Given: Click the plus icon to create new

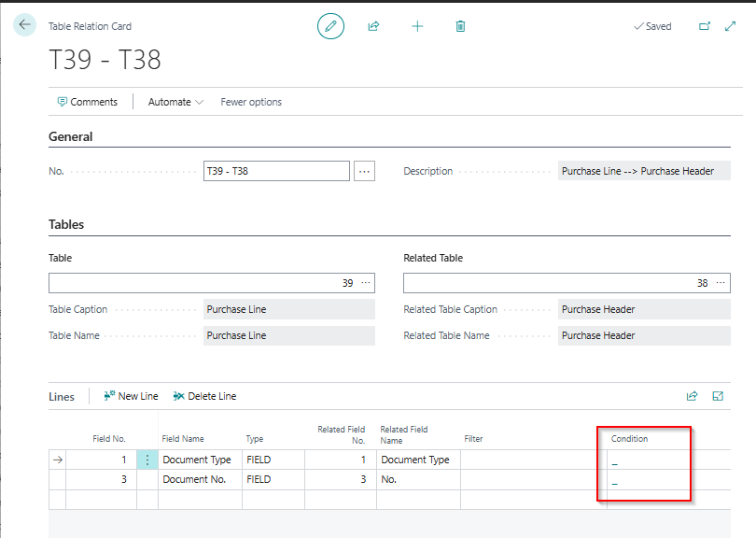Looking at the screenshot, I should (417, 26).
